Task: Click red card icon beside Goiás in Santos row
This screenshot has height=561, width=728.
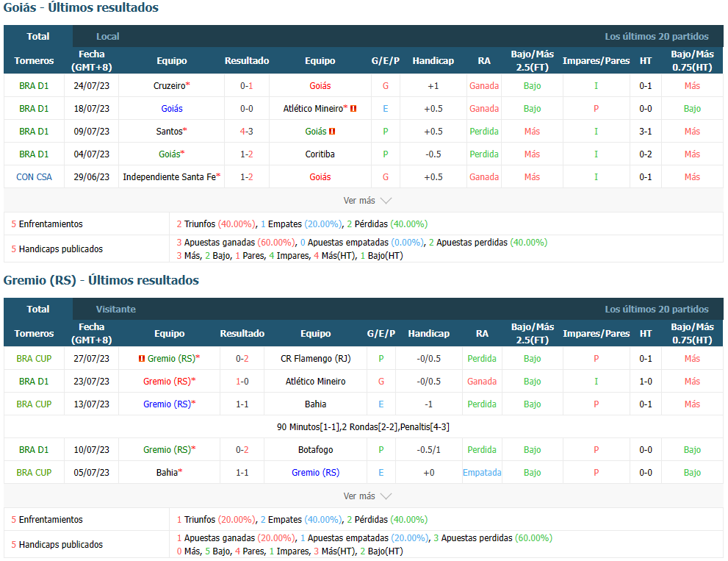Action: click(332, 132)
